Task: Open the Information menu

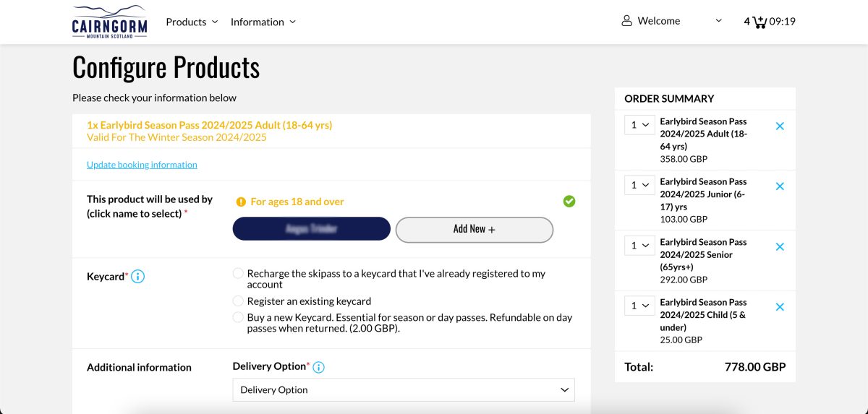Action: pos(263,22)
